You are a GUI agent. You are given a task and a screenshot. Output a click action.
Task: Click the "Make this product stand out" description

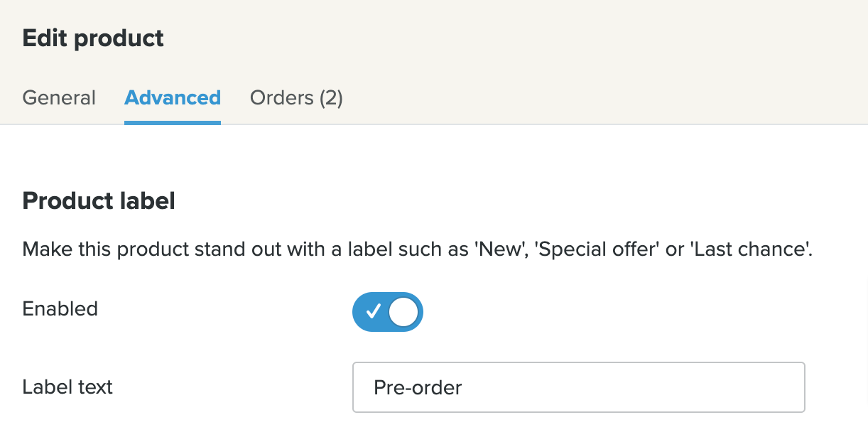(213, 250)
